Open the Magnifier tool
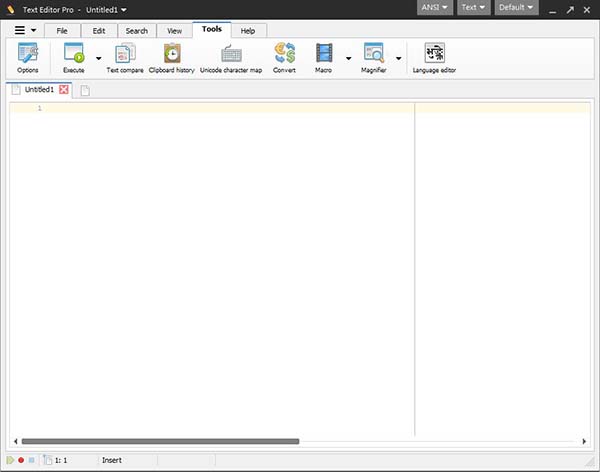The height and width of the screenshot is (472, 600). pos(374,56)
